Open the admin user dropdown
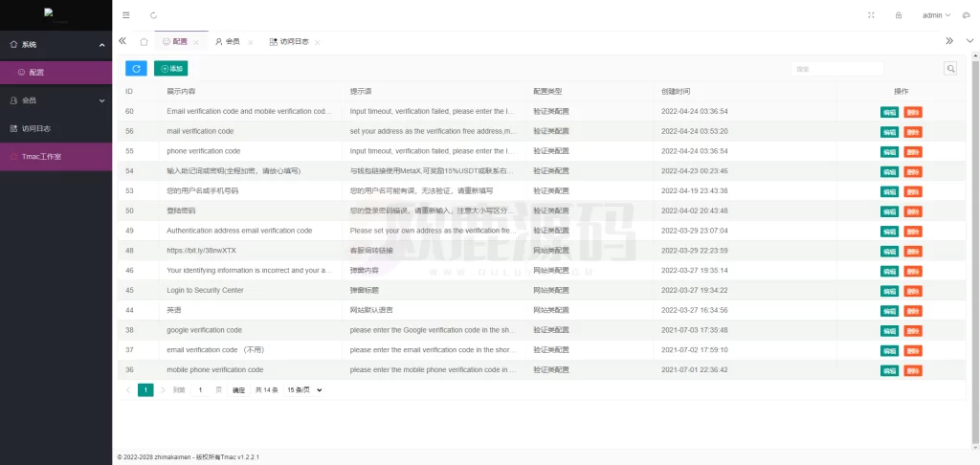The image size is (980, 465). click(936, 15)
